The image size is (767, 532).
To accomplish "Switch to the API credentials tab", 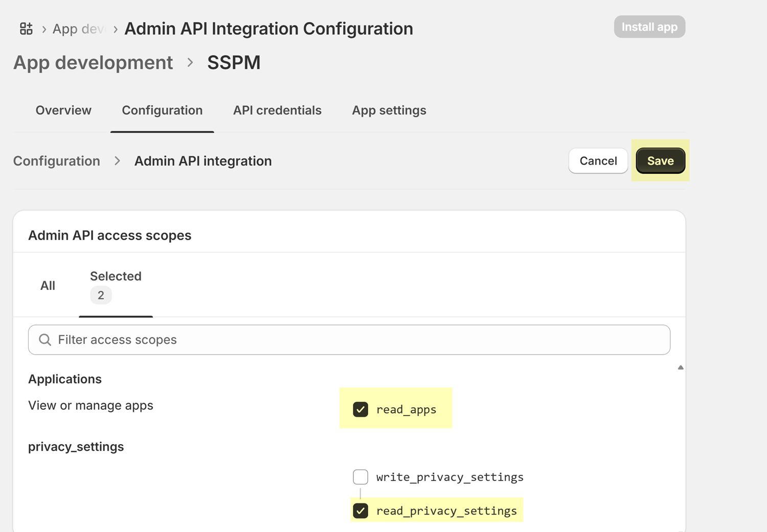I will click(277, 110).
